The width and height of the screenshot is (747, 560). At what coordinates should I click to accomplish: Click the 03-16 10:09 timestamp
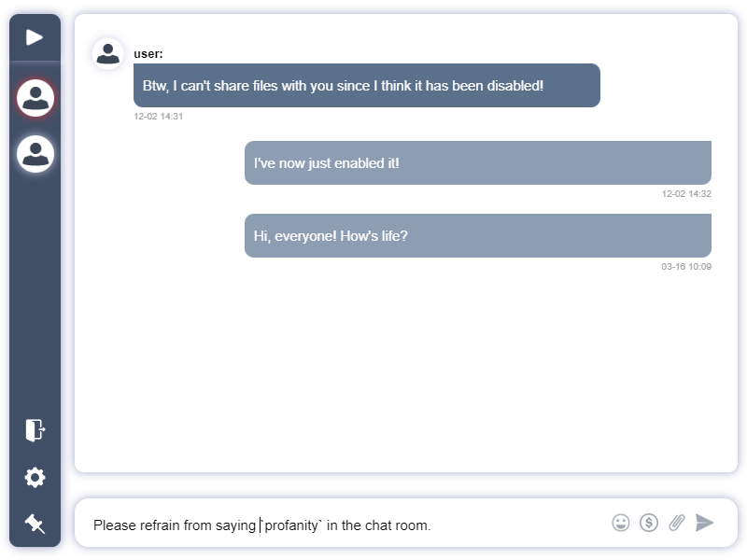point(686,267)
